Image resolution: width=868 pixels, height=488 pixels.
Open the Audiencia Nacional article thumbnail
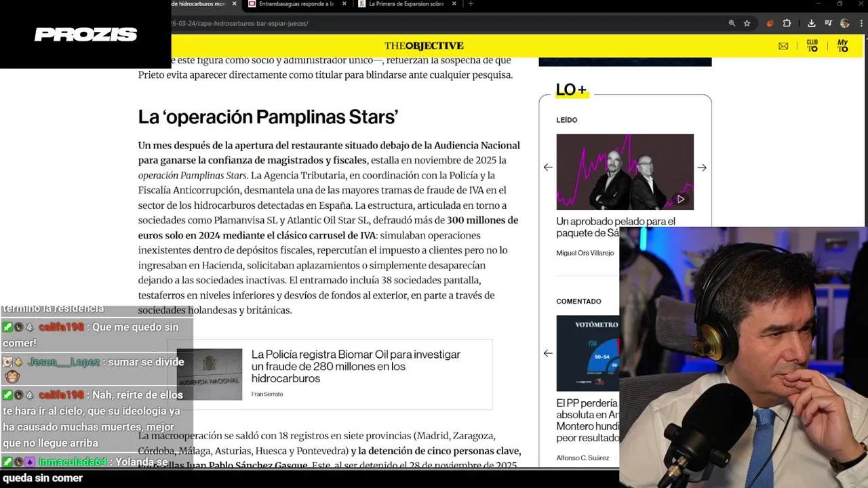click(210, 374)
